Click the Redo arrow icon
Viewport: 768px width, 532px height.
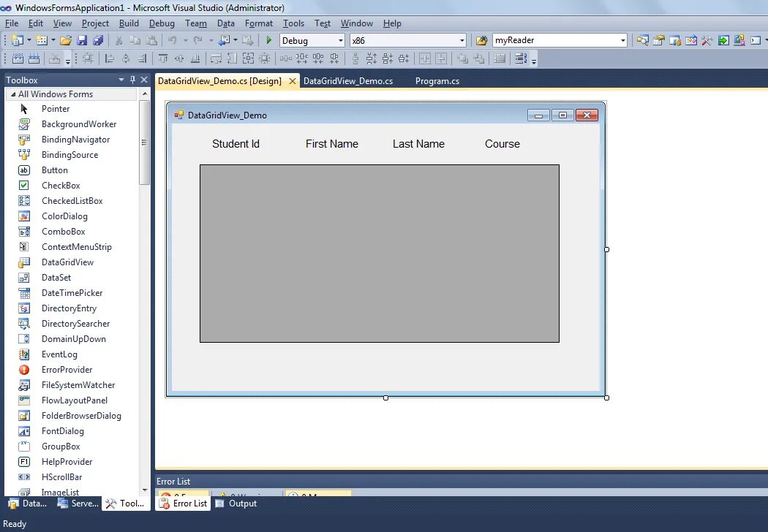[198, 41]
